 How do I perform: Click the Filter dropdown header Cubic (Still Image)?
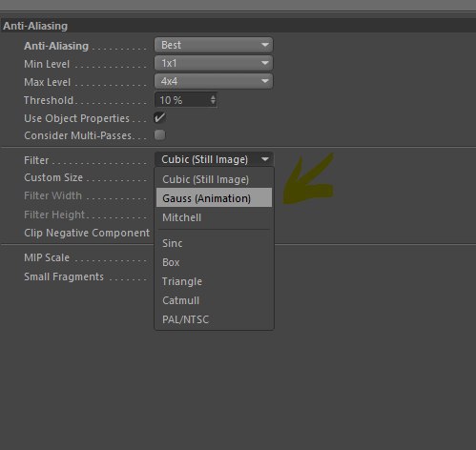pos(214,159)
